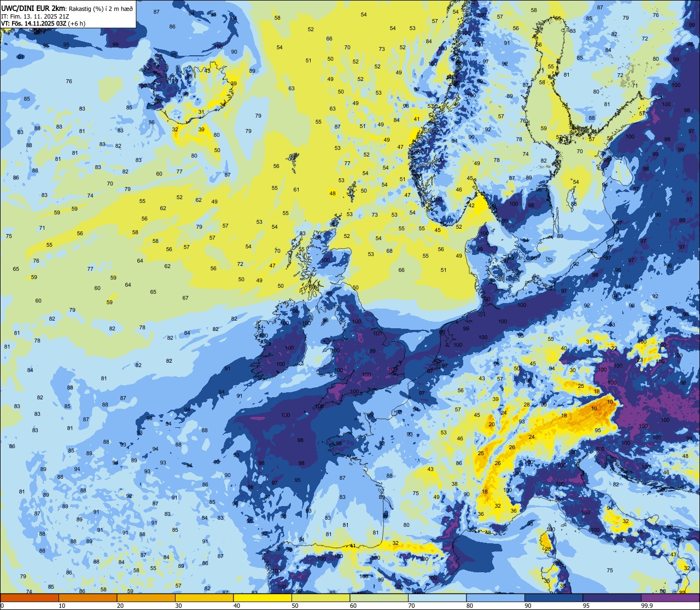This screenshot has width=700, height=610.
Task: Click the legend scale label '70'
Action: click(x=411, y=606)
